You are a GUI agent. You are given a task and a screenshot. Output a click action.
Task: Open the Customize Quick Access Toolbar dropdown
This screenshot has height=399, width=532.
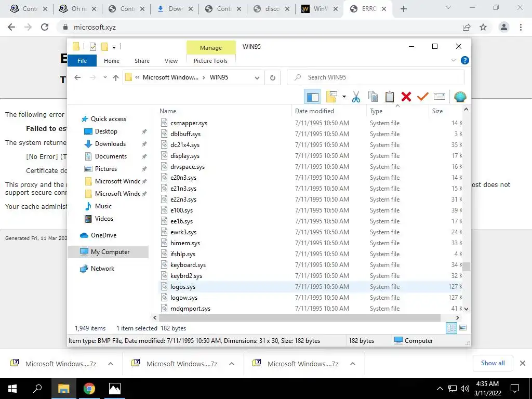point(114,47)
